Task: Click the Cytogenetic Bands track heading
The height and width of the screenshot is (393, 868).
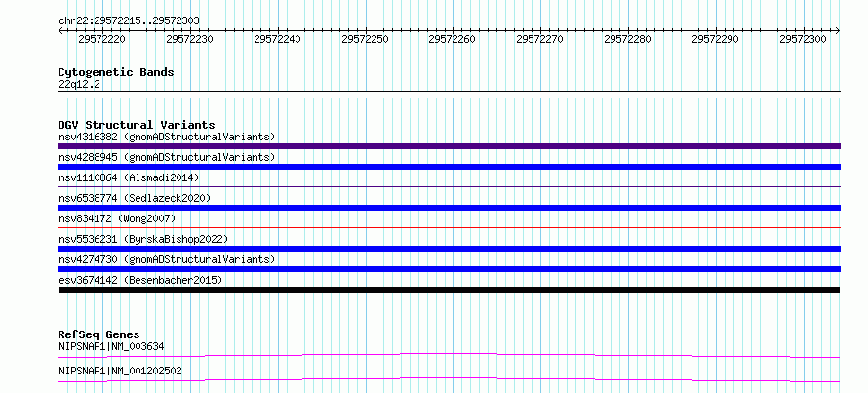Action: point(116,72)
